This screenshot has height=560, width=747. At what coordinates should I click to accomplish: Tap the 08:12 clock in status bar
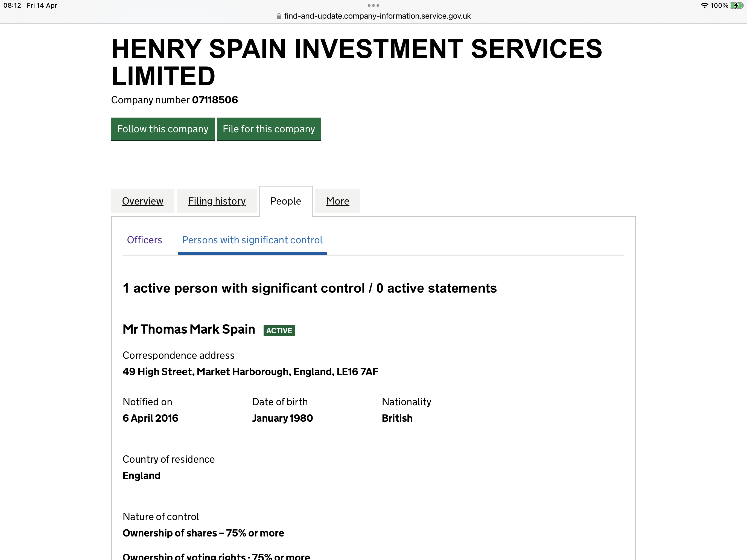click(x=12, y=5)
